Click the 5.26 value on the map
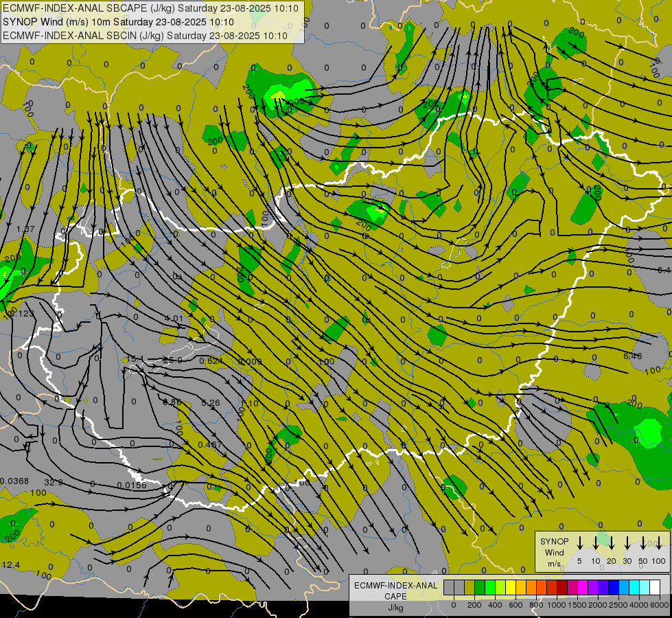The image size is (672, 618). (211, 402)
